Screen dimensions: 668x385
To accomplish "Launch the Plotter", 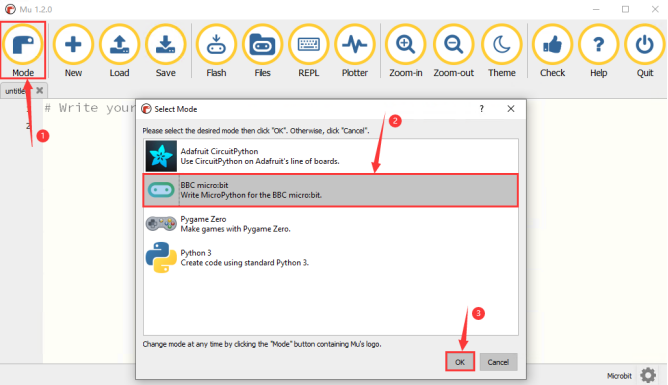I will point(354,50).
